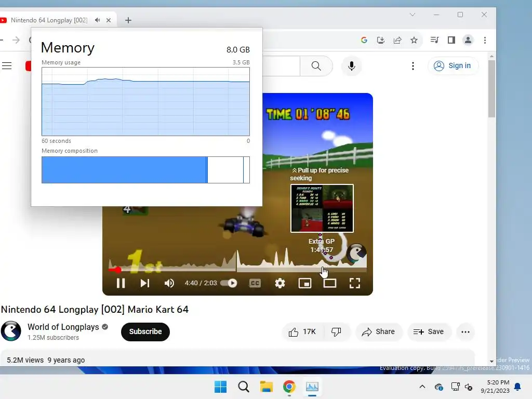Dislike the video
Screen dimensions: 532x399
click(x=336, y=332)
